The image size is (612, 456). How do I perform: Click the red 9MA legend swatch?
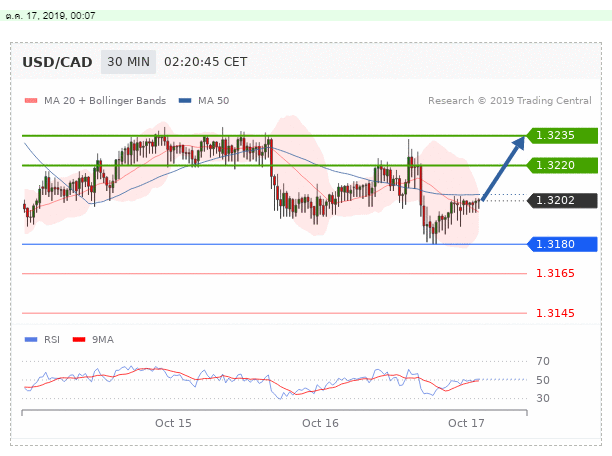79,340
